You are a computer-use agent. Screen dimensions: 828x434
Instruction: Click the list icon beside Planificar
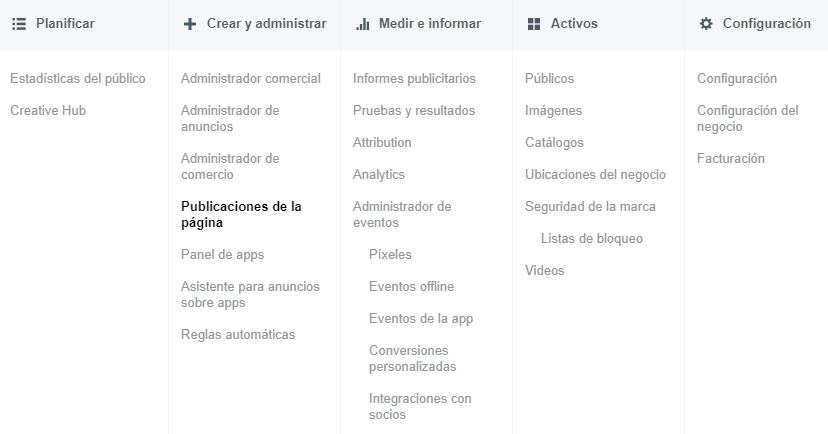pyautogui.click(x=18, y=24)
